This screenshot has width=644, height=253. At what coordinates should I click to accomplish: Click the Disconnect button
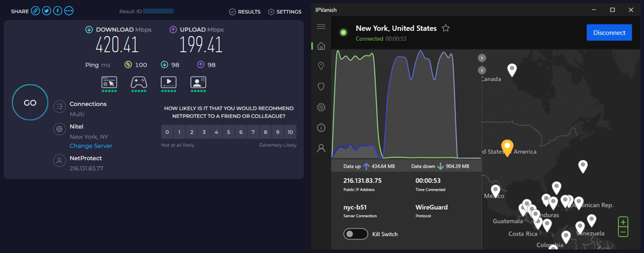(609, 33)
